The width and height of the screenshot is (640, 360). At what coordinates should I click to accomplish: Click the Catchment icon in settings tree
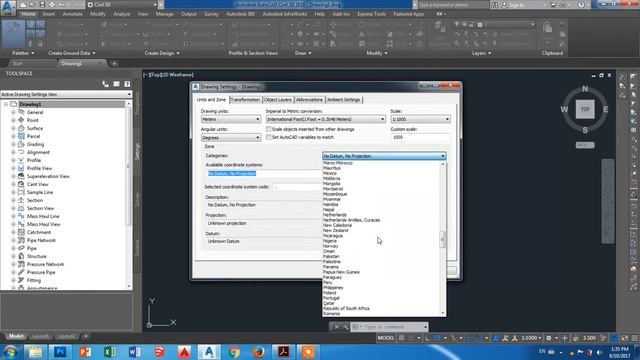pos(21,232)
